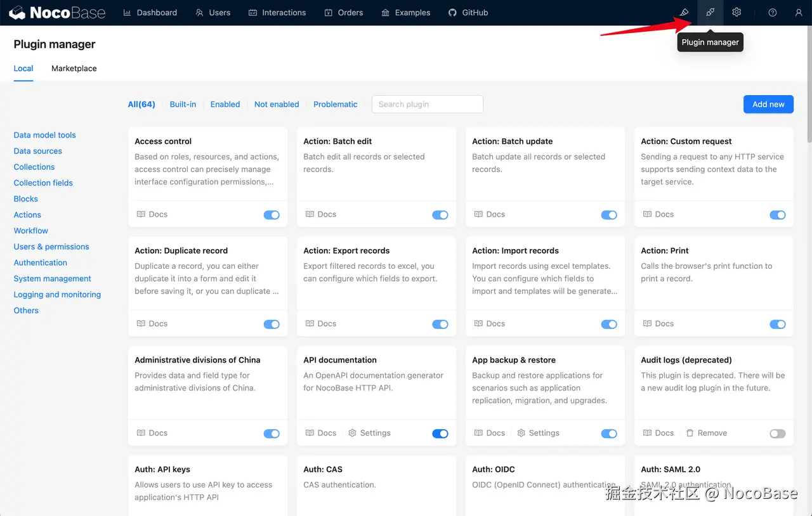Screen dimensions: 812x516
Task: Open Docs icon for Action: Batch edit
Action: (310, 214)
